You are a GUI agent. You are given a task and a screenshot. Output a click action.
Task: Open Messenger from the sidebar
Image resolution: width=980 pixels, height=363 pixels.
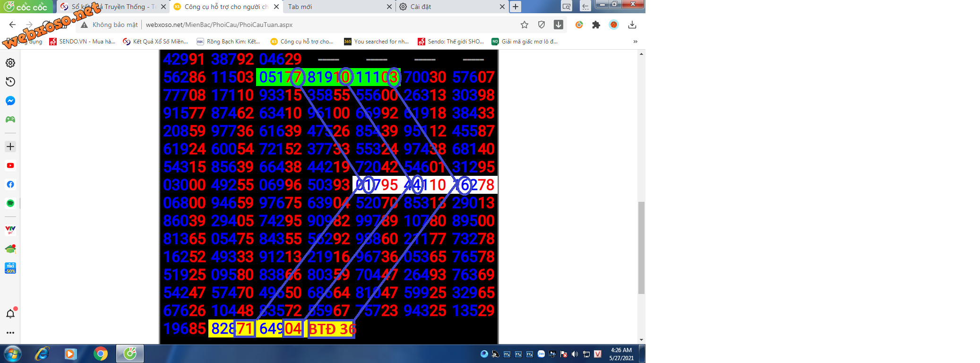tap(10, 101)
